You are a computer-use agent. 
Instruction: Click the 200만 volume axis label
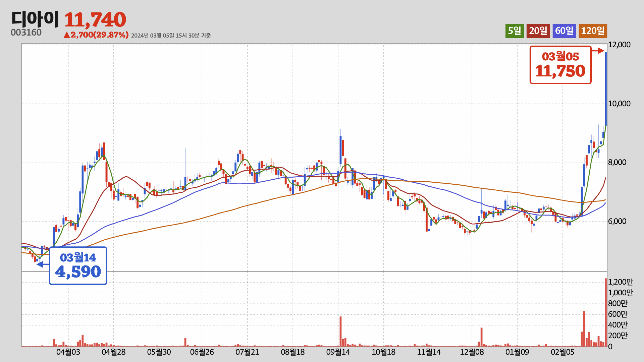pyautogui.click(x=618, y=336)
